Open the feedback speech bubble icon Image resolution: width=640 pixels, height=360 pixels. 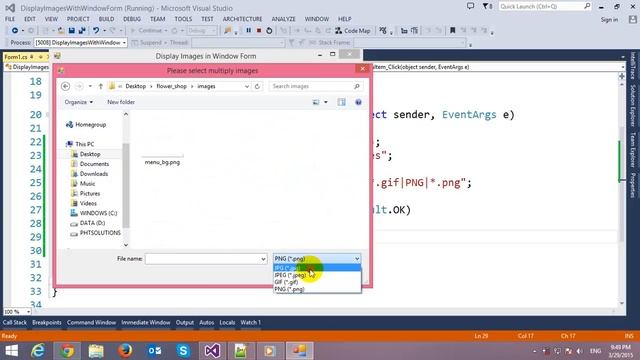point(470,6)
